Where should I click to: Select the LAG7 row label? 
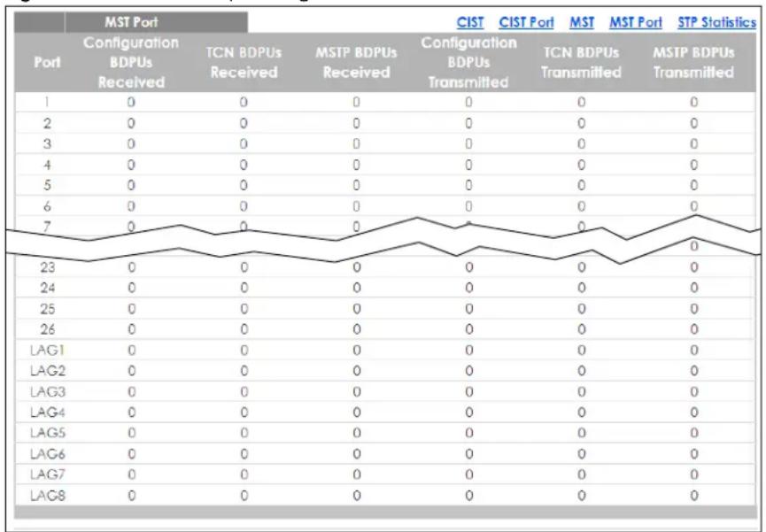(x=48, y=474)
